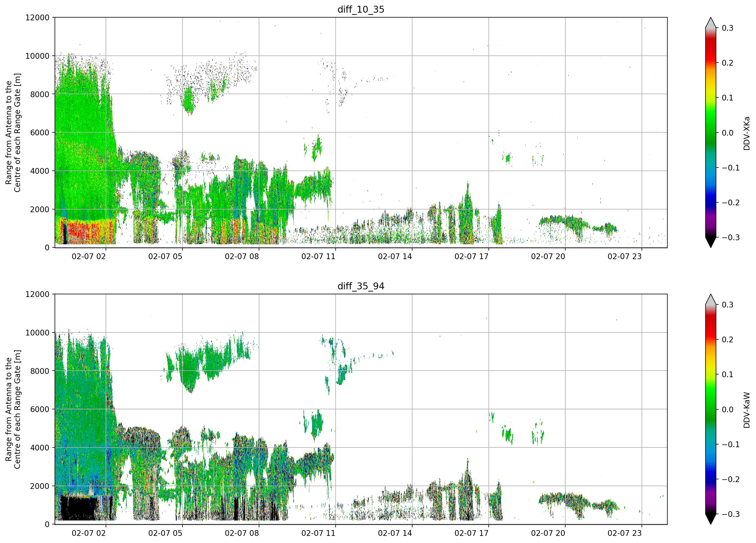Click the 02-07 02 x-tick under diff_35_94
The image size is (756, 543).
89,533
